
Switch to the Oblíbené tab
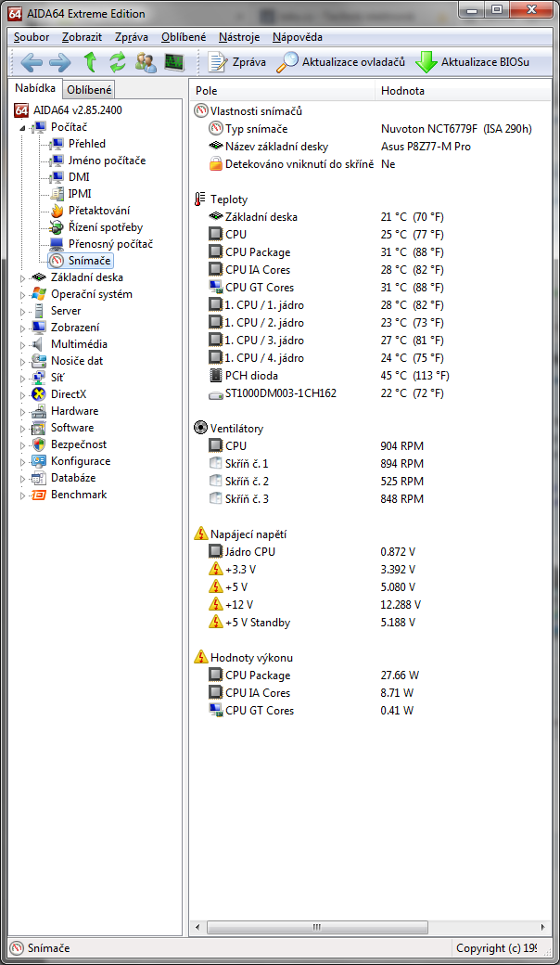tap(89, 90)
